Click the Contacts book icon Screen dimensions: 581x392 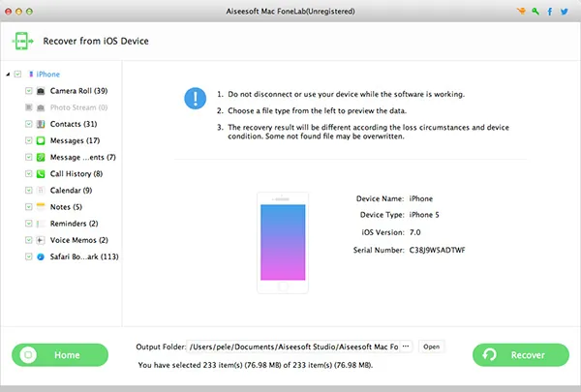[41, 124]
